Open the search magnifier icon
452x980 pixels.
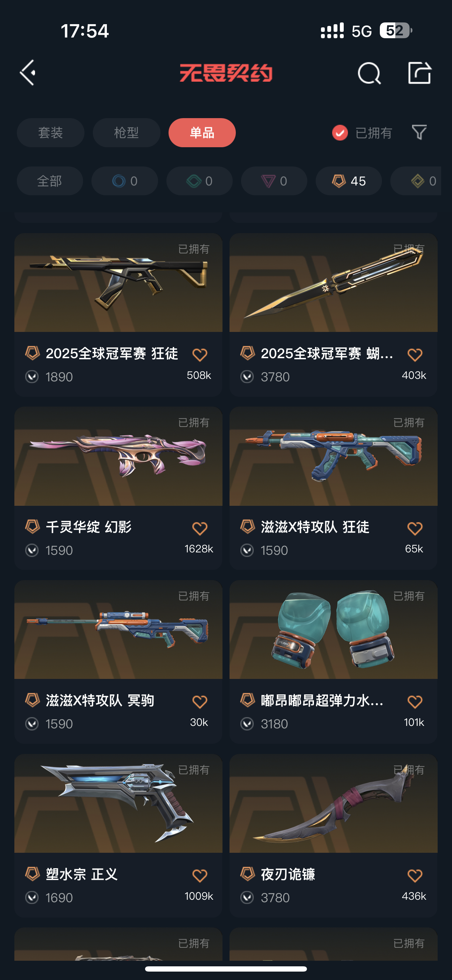coord(369,73)
